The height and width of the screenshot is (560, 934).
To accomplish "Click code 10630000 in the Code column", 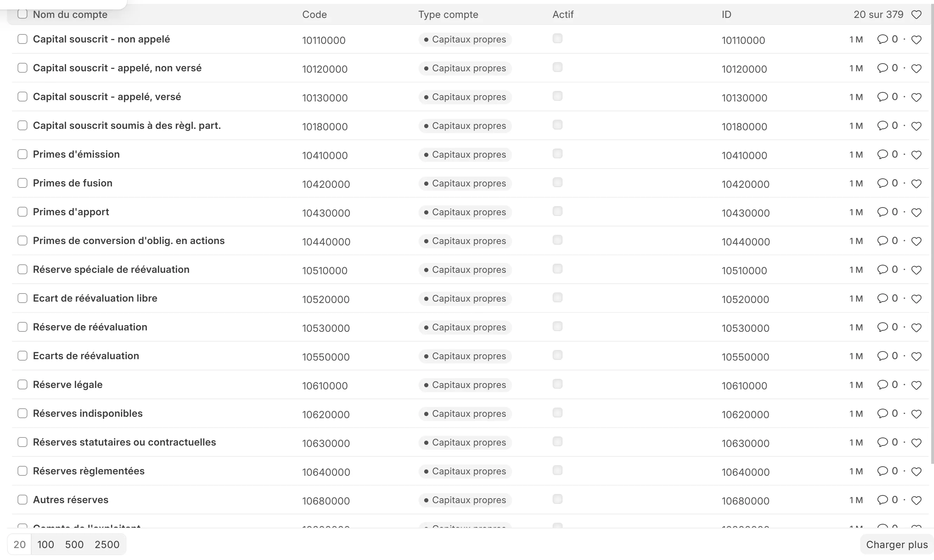I will (x=326, y=443).
